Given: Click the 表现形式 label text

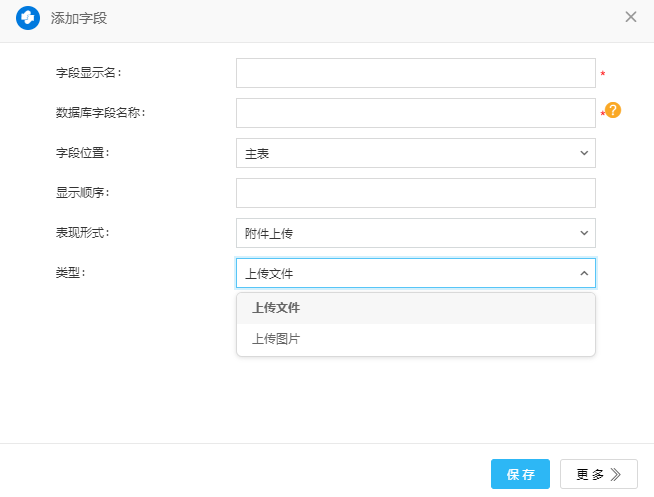Looking at the screenshot, I should click(83, 233).
